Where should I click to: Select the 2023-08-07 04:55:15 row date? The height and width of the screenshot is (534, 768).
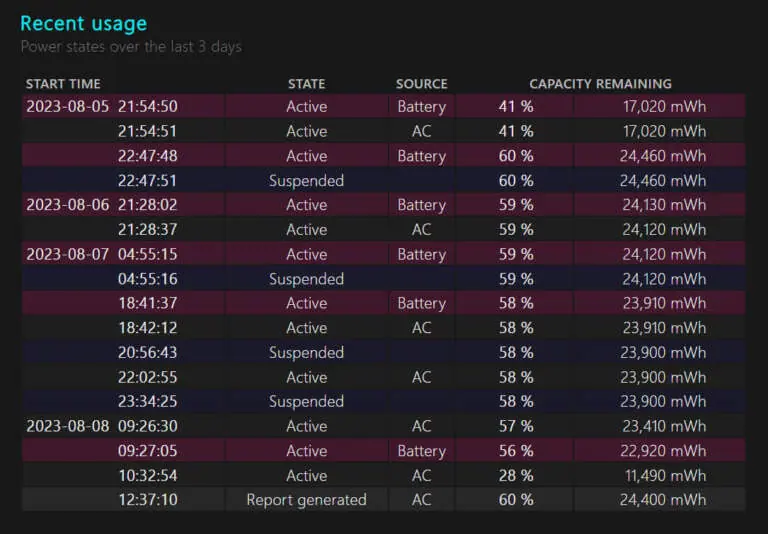click(x=68, y=254)
